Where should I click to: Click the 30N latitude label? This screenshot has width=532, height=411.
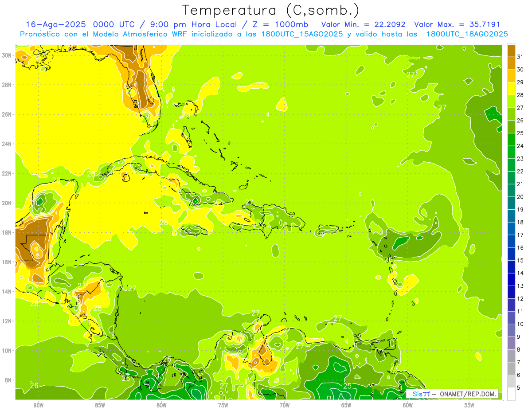point(7,55)
